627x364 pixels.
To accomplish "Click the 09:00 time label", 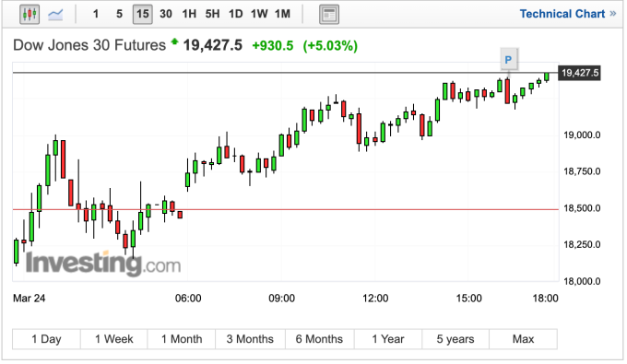I will tap(281, 299).
